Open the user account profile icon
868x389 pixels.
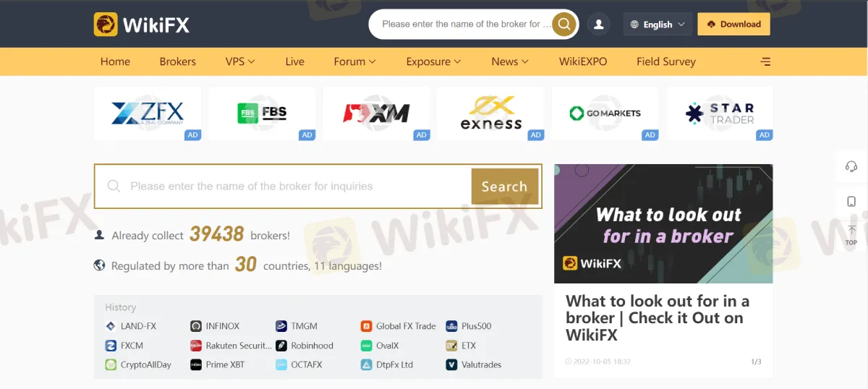point(598,24)
